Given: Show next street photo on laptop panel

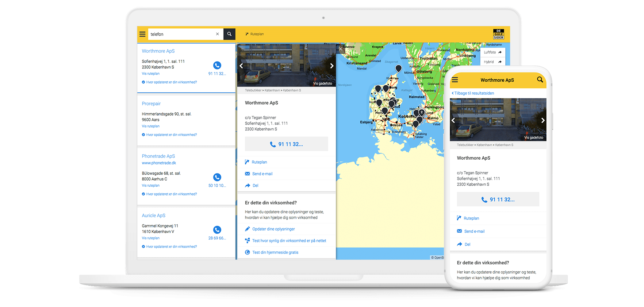Looking at the screenshot, I should 332,66.
